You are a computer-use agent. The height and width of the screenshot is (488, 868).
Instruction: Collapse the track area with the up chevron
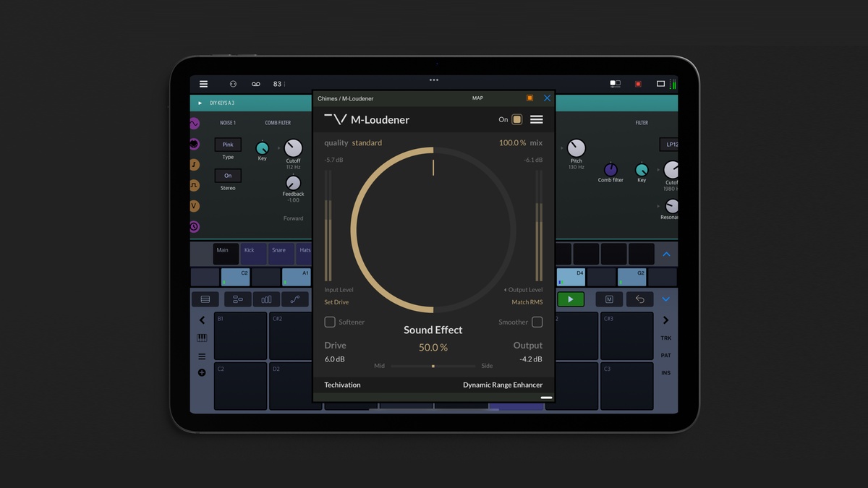click(x=666, y=254)
